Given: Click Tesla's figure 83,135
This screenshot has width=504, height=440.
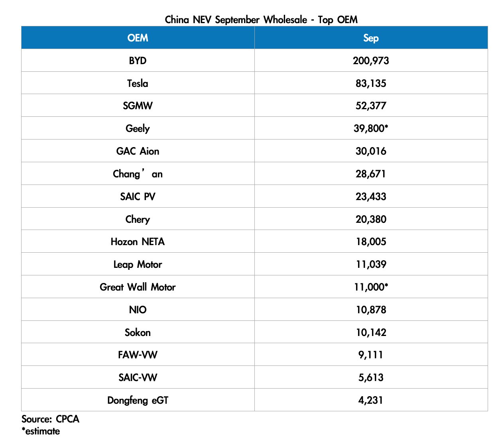Looking at the screenshot, I should coord(371,83).
